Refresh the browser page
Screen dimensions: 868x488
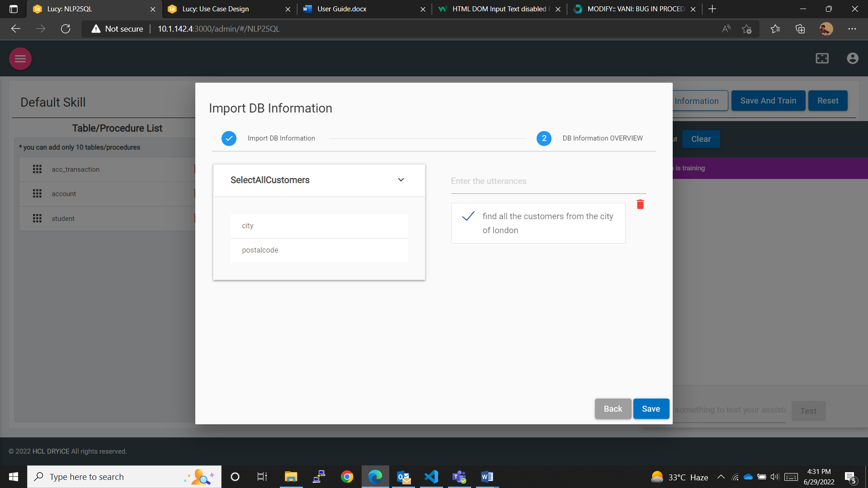pyautogui.click(x=66, y=29)
